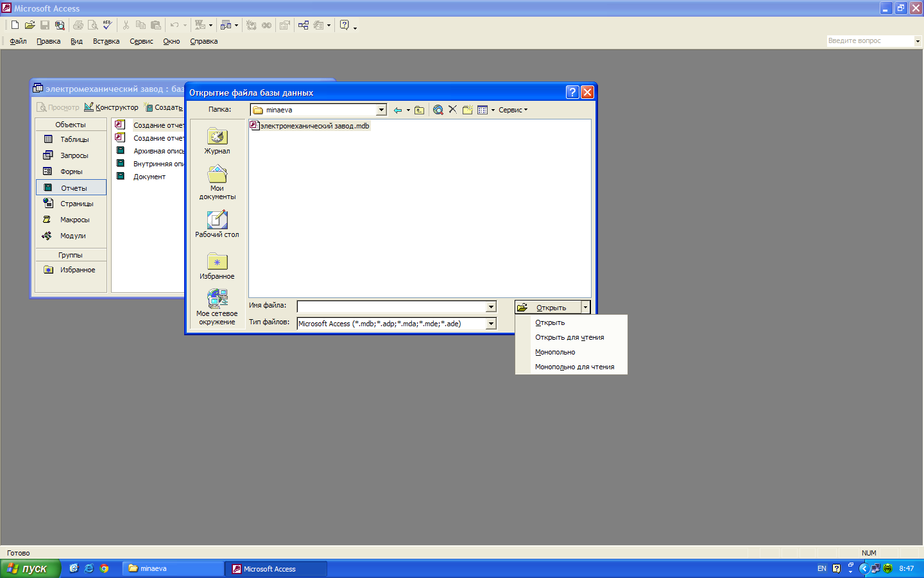Choose Открыть для чтения option
This screenshot has height=578, width=924.
click(571, 337)
